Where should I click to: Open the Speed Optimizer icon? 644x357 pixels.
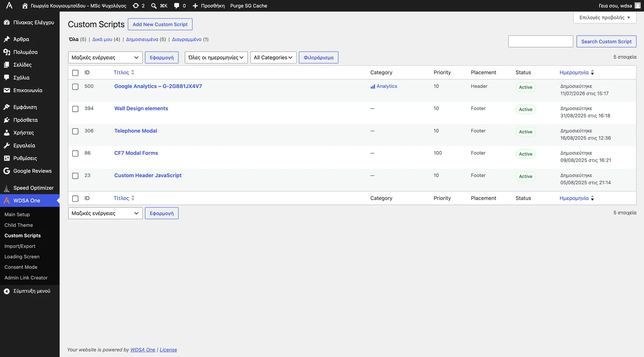pyautogui.click(x=7, y=188)
